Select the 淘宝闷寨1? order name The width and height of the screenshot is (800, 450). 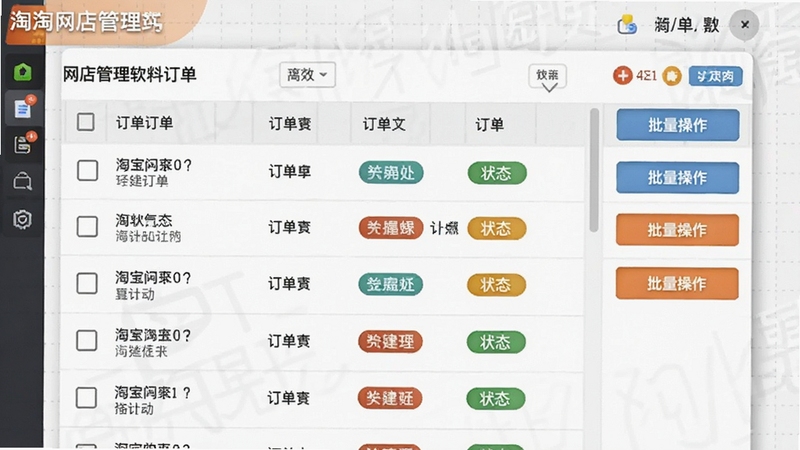(153, 392)
